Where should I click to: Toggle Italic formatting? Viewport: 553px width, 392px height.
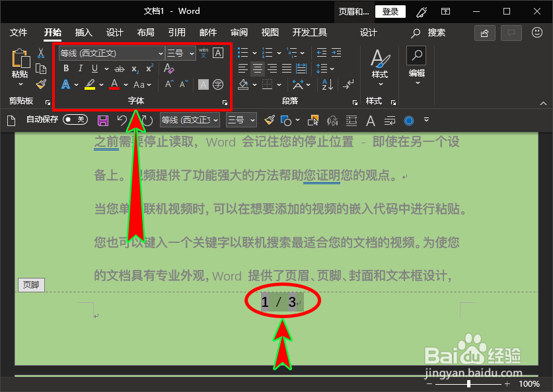point(81,69)
